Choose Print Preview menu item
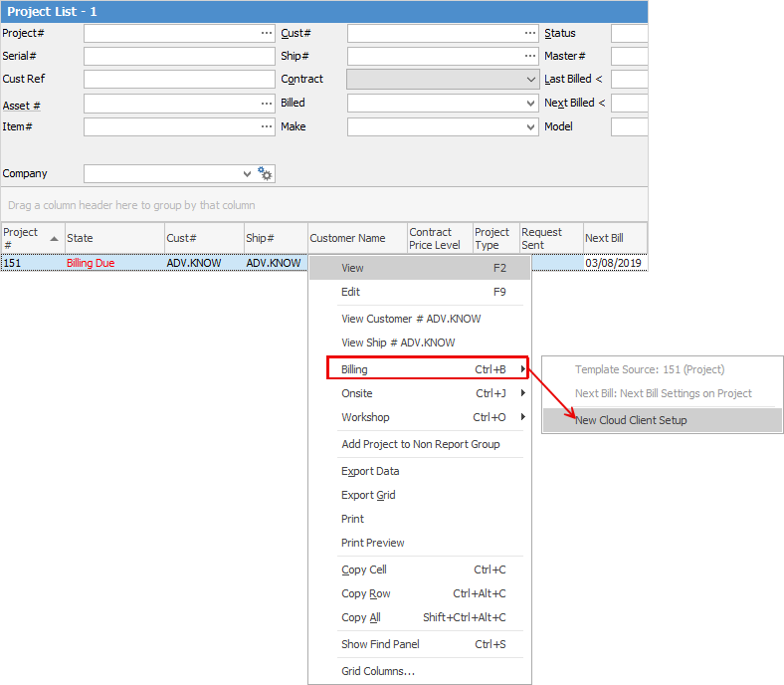This screenshot has width=784, height=685. click(x=420, y=543)
